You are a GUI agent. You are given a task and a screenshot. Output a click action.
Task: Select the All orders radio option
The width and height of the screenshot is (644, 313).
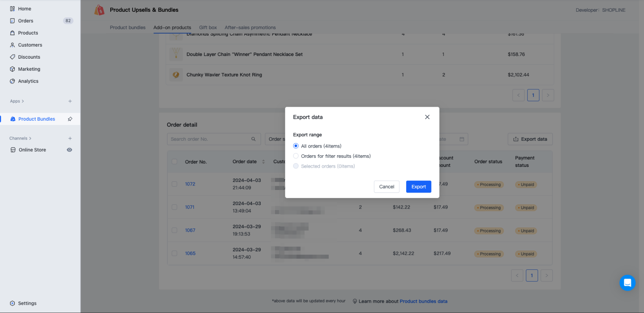click(x=296, y=146)
